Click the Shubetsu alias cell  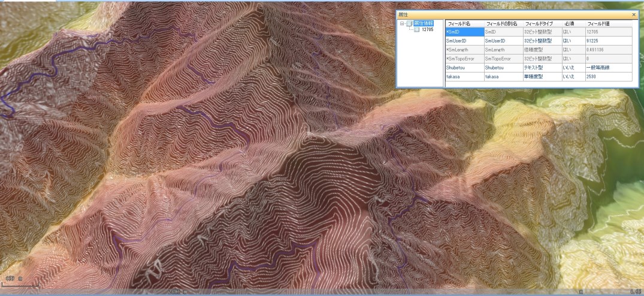pos(502,68)
